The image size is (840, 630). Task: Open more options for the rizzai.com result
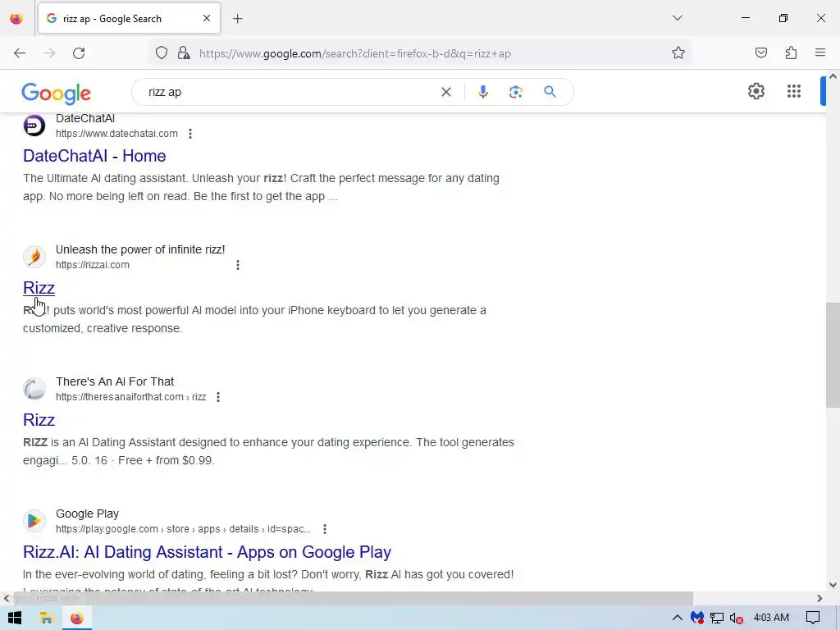click(238, 265)
